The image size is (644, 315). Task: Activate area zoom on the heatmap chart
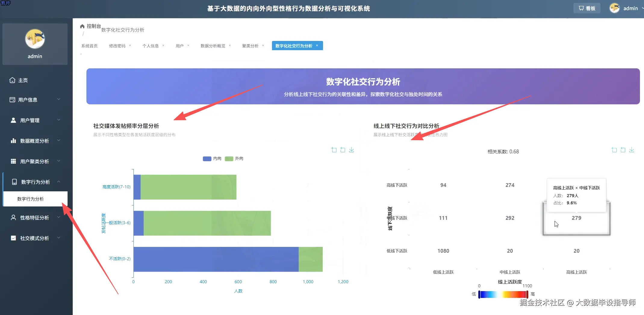click(614, 150)
